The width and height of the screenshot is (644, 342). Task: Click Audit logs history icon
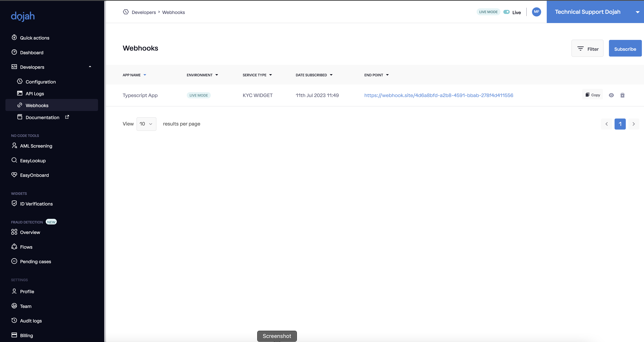coord(14,320)
